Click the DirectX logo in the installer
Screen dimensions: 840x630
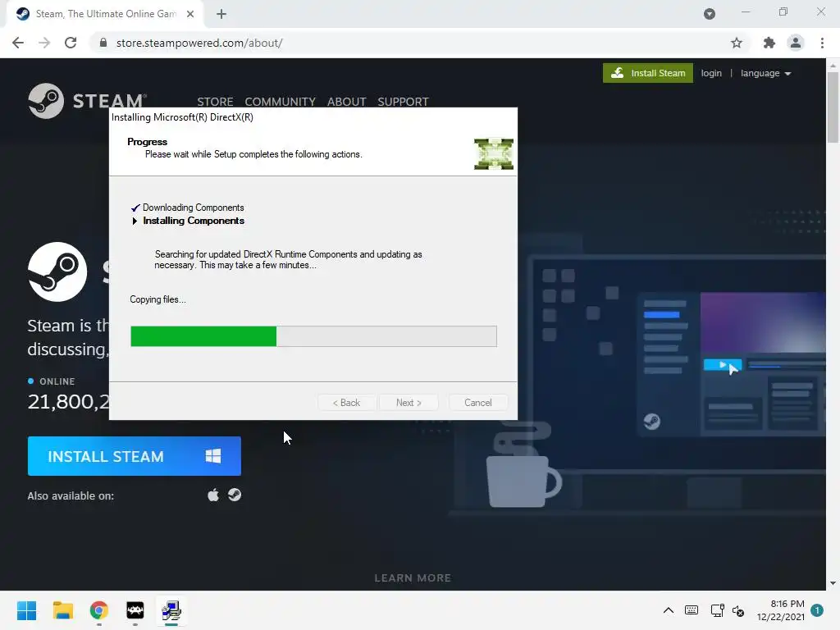point(493,153)
